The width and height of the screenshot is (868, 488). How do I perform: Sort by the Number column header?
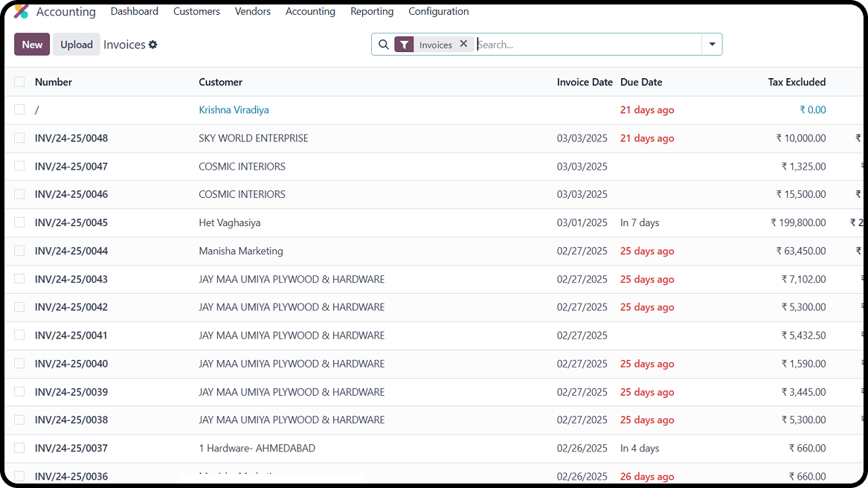coord(53,82)
